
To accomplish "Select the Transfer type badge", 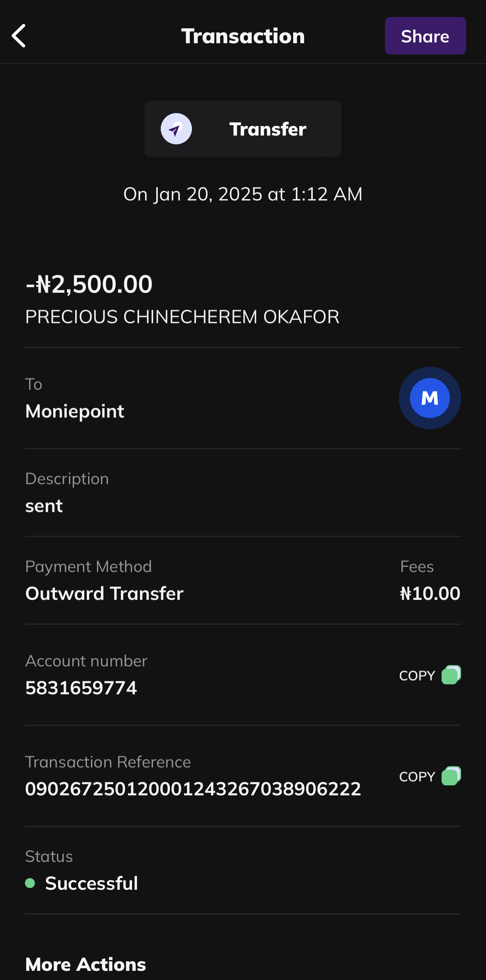I will tap(243, 129).
